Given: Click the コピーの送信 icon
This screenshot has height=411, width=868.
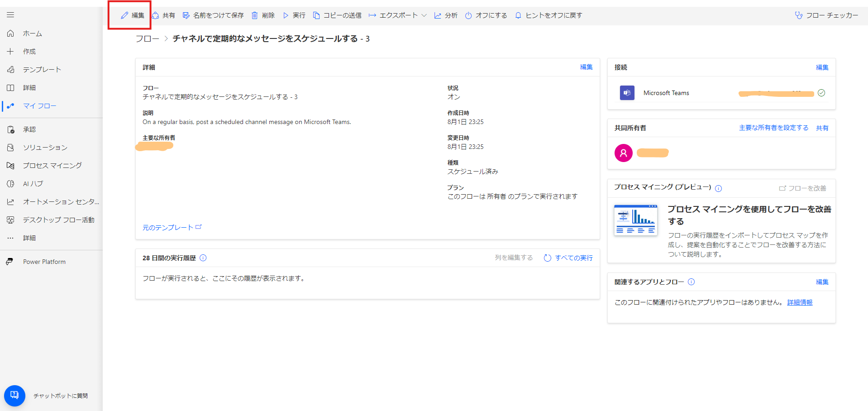Looking at the screenshot, I should click(316, 15).
